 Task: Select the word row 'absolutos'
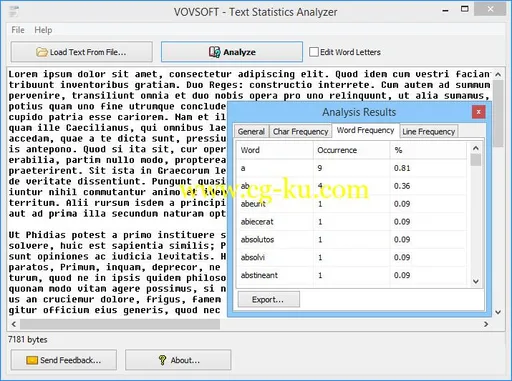(352, 239)
